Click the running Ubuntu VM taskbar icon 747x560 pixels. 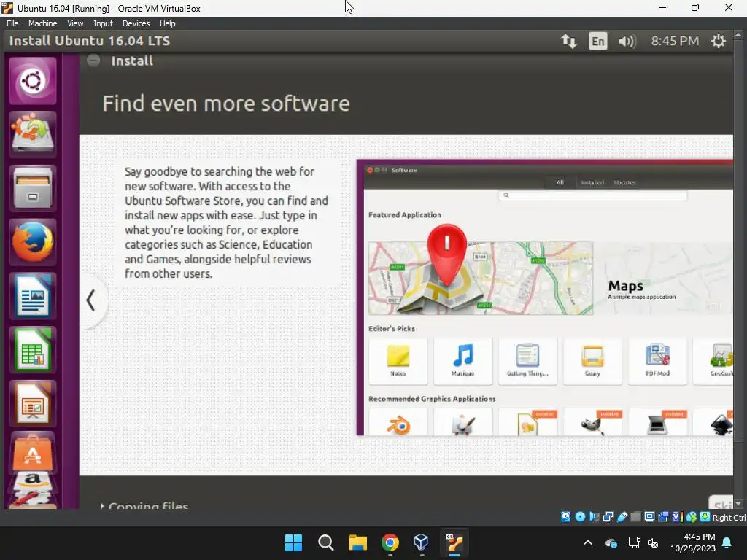click(454, 542)
